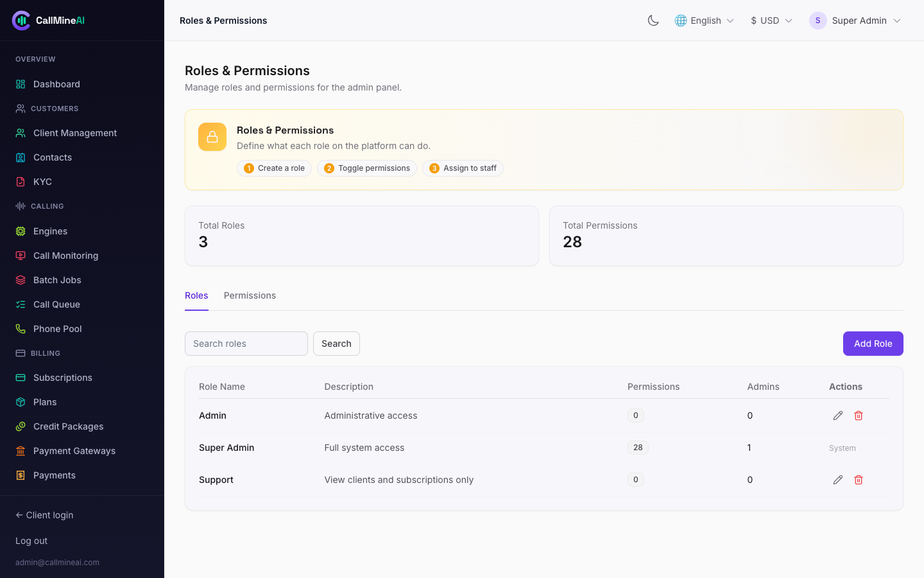Open Phone Pool page
This screenshot has width=924, height=578.
click(82, 329)
